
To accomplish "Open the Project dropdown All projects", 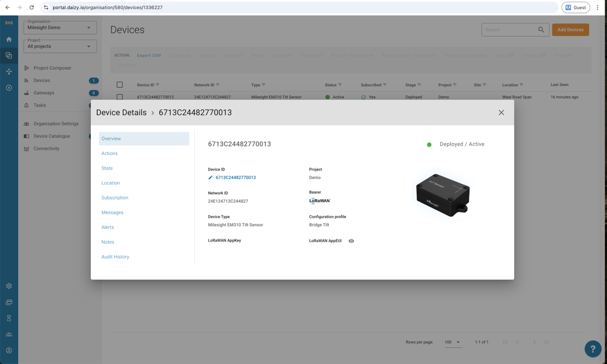I will 60,46.
